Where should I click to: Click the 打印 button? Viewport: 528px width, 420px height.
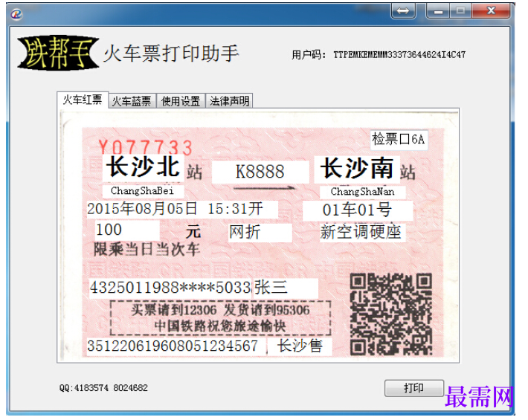[414, 388]
